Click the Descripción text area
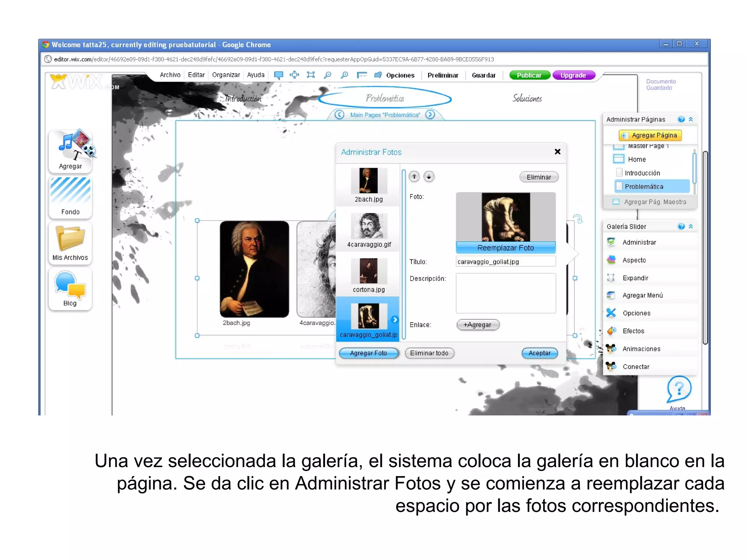 point(506,293)
